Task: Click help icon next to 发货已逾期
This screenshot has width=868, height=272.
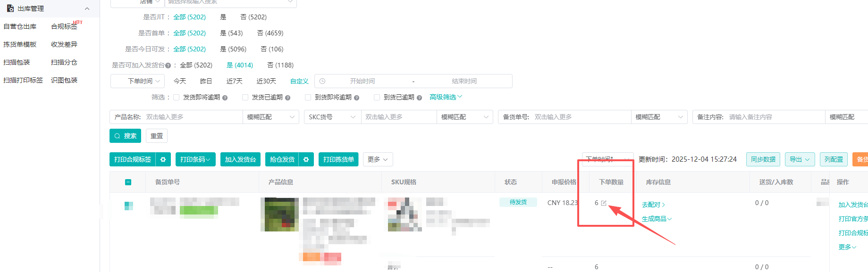Action: point(287,98)
